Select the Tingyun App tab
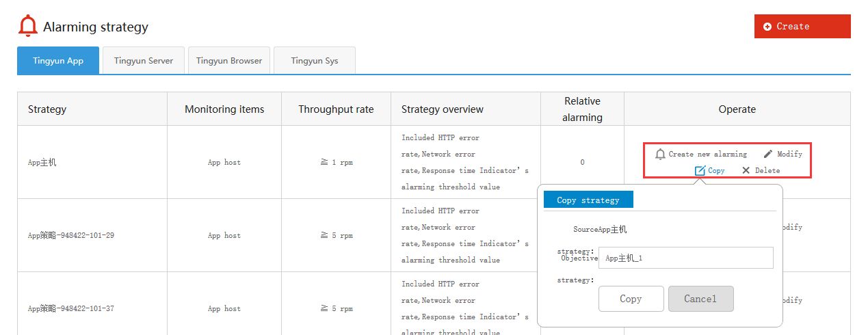Image resolution: width=868 pixels, height=335 pixels. point(58,61)
